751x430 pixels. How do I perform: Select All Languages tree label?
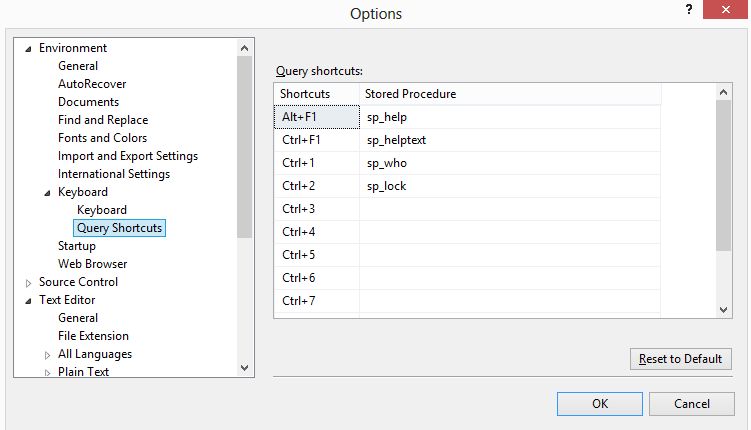tap(95, 354)
